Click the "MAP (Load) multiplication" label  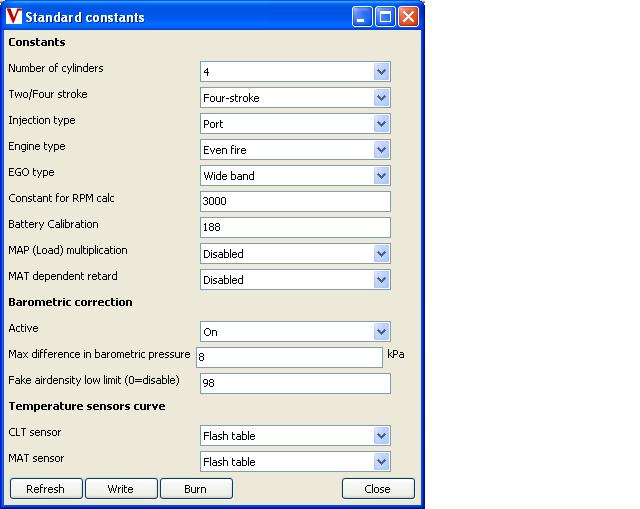68,250
